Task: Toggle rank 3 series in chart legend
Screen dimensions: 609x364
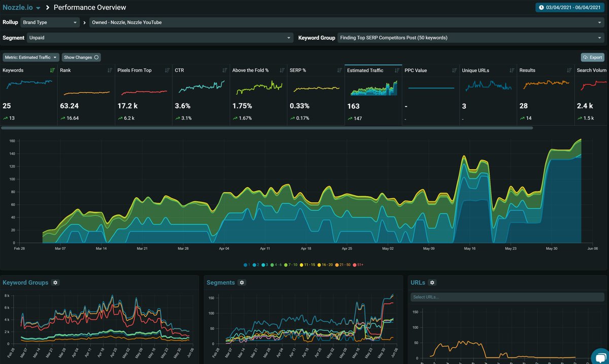Action: click(x=266, y=265)
